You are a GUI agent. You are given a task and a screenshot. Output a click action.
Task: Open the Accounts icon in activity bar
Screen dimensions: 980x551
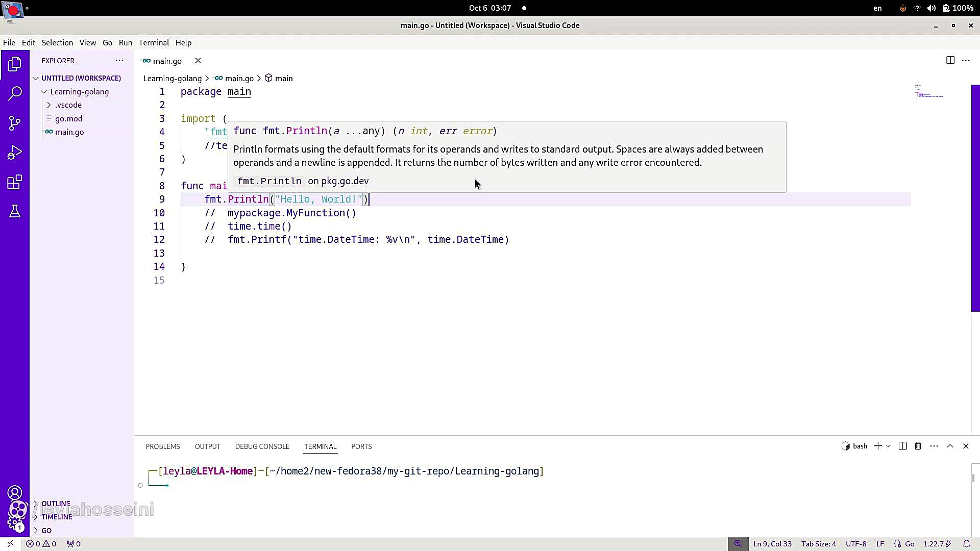[15, 493]
